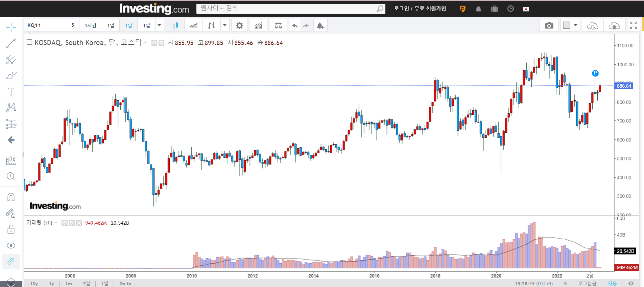644x287 pixels.
Task: Take a chart snapshot camera
Action: (549, 25)
